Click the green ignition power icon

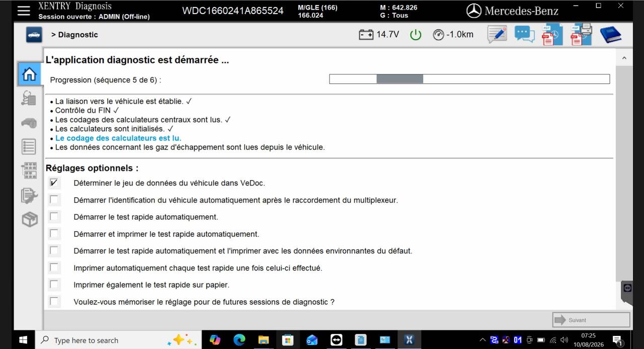coord(416,35)
